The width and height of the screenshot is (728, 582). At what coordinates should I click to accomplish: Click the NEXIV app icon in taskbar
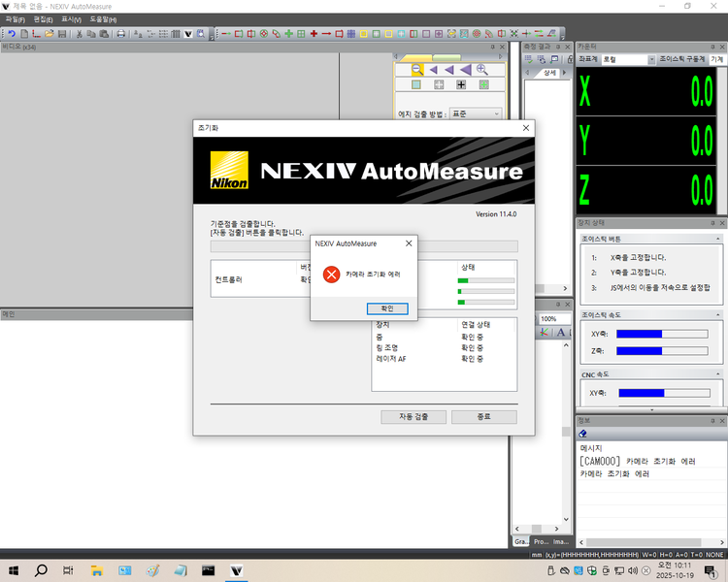click(236, 571)
